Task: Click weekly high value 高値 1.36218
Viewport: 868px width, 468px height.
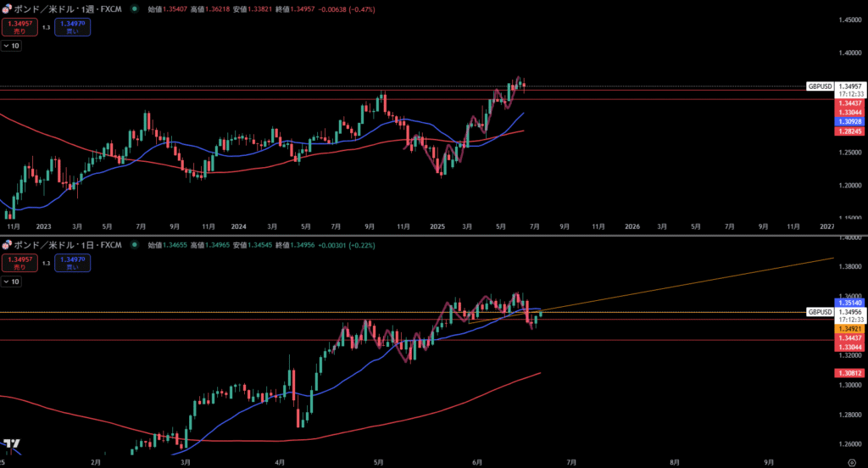Action: (x=210, y=9)
